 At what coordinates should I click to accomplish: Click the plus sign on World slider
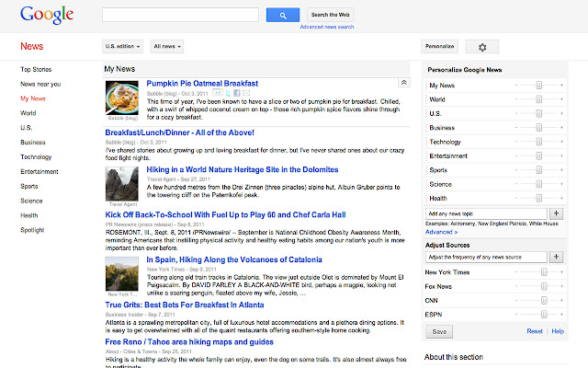561,99
